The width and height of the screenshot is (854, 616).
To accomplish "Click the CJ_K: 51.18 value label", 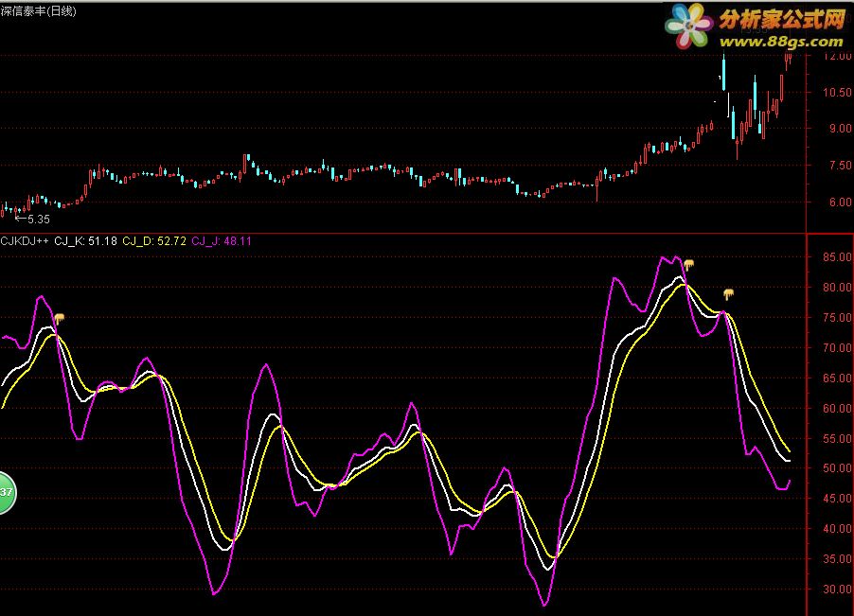I will tap(85, 241).
